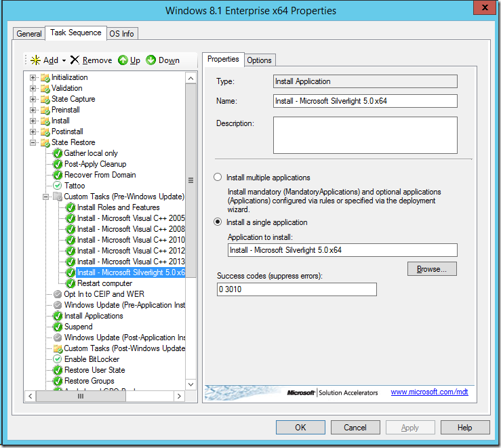Open the Options sub-tab

click(x=259, y=60)
